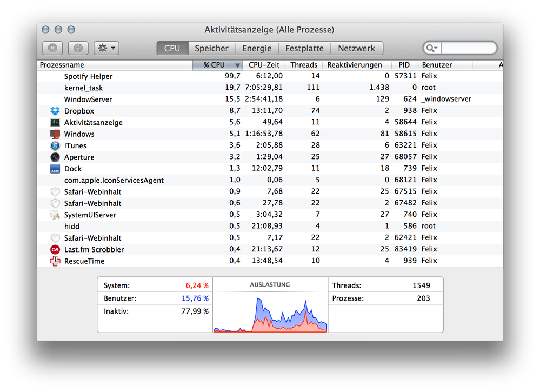This screenshot has height=392, width=540.
Task: Select the Dock process name
Action: 73,169
